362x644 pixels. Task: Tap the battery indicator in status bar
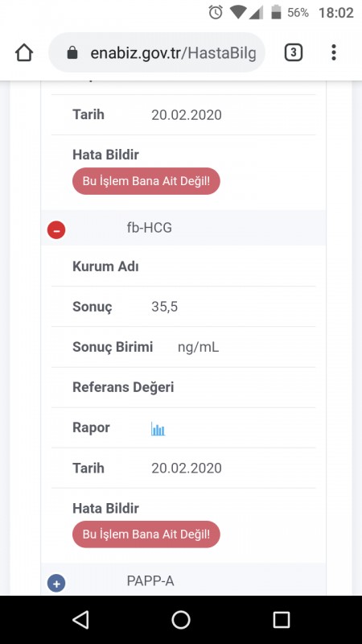pyautogui.click(x=276, y=12)
